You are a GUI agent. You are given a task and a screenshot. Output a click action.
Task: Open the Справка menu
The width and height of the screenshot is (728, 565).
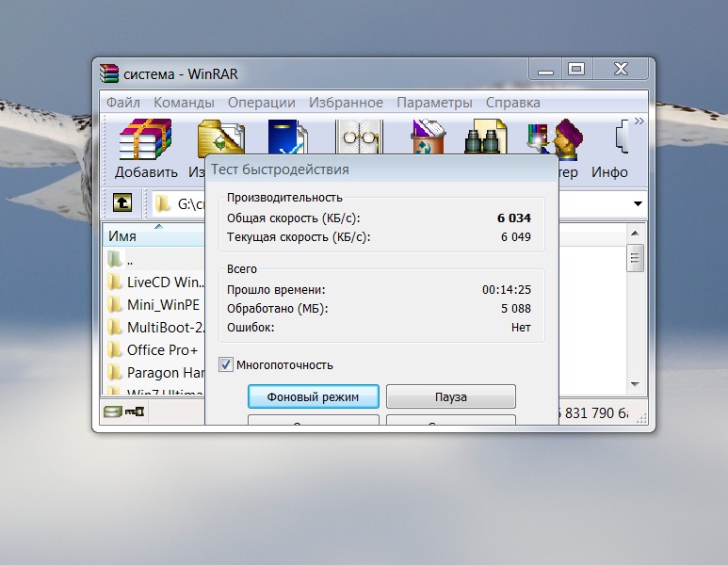click(x=512, y=103)
